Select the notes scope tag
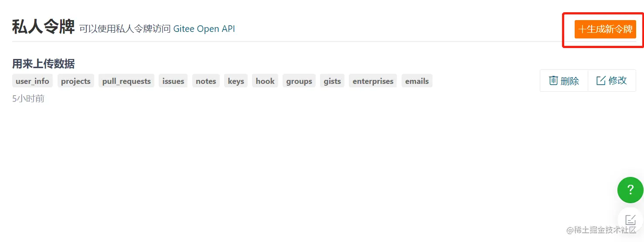 coord(206,81)
